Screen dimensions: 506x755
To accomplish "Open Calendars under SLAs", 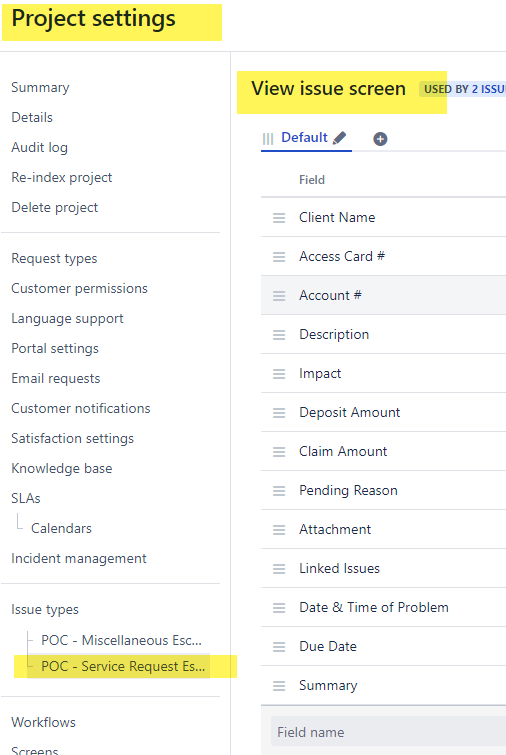I will 61,528.
